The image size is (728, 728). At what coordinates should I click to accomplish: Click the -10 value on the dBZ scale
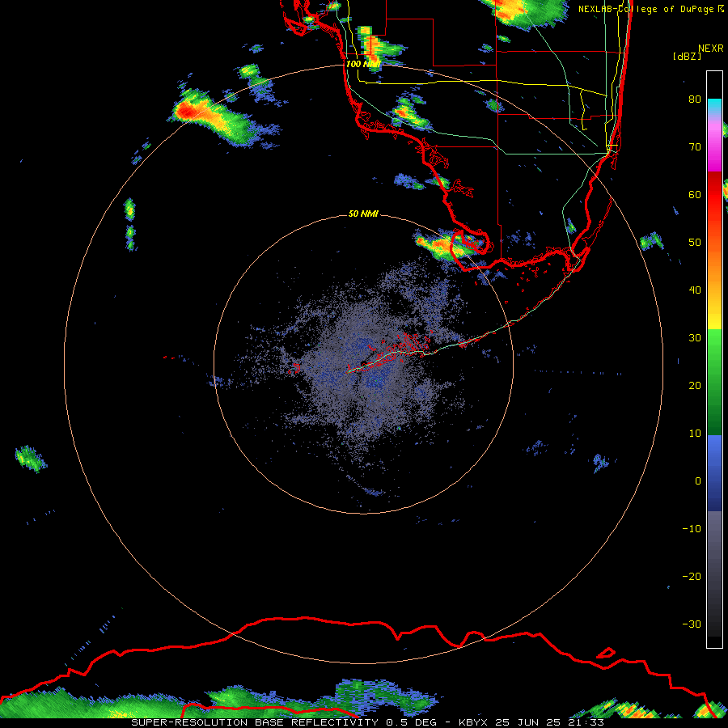coord(692,529)
